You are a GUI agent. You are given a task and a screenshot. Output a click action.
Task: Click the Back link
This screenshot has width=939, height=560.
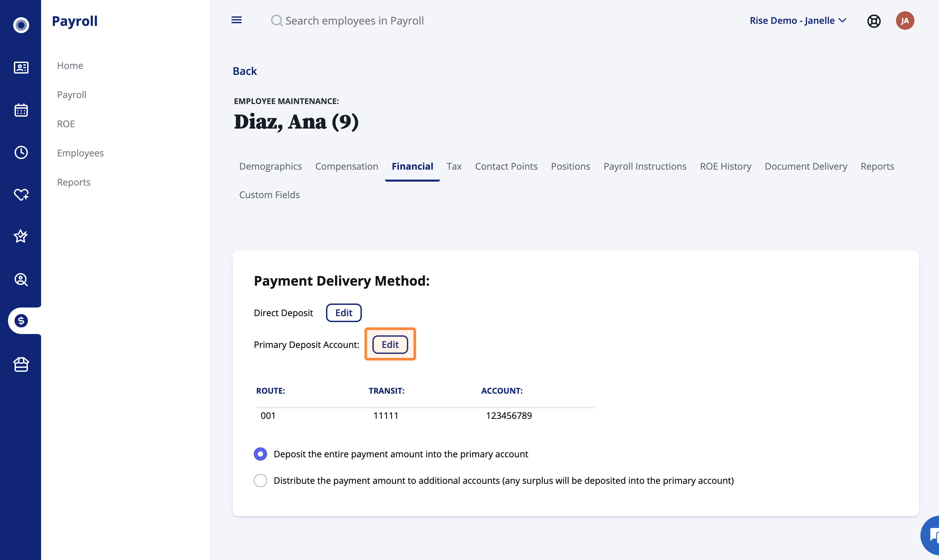pos(245,71)
